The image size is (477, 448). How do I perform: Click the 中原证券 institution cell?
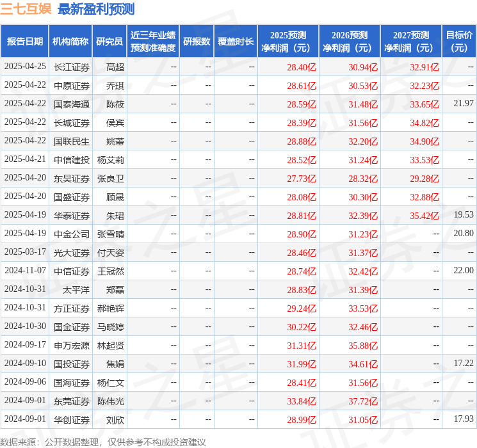point(72,86)
